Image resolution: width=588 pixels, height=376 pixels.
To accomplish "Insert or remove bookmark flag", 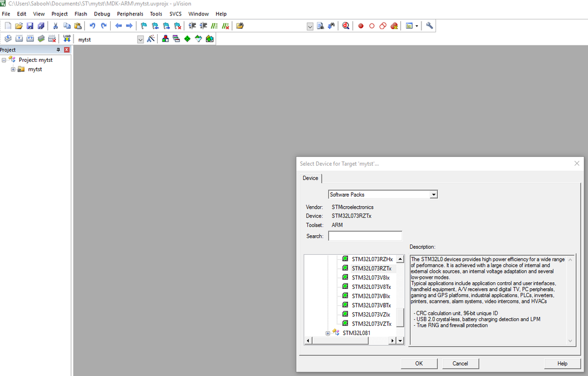I will (x=144, y=26).
